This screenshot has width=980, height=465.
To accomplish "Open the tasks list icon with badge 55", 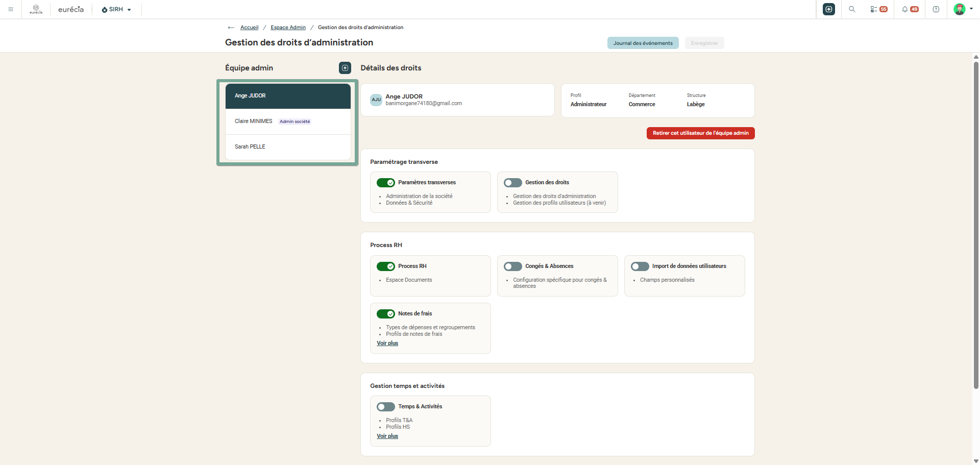I will pyautogui.click(x=878, y=9).
